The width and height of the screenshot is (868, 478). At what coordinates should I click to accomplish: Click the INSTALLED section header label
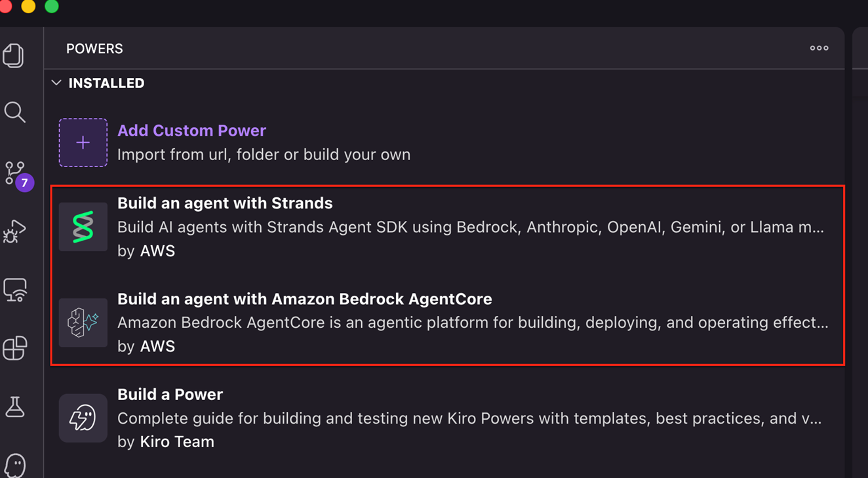pos(106,83)
